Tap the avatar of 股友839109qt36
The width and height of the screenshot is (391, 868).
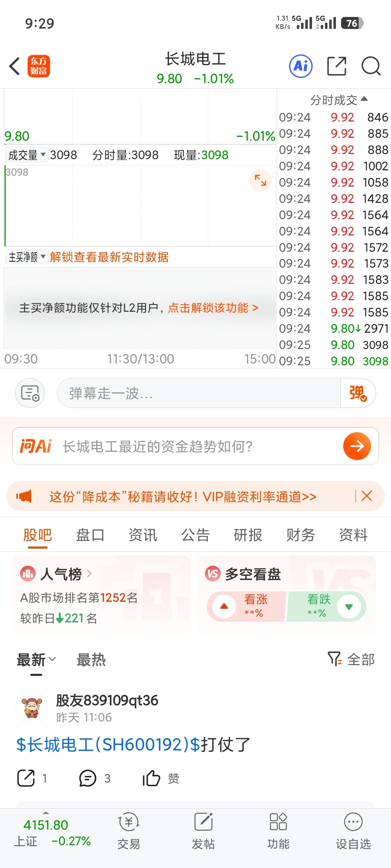32,708
